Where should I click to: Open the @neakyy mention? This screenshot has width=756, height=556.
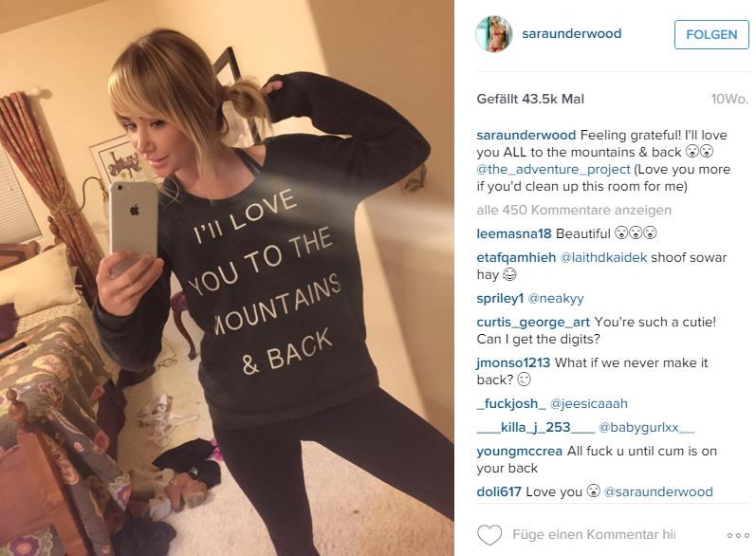click(x=556, y=299)
